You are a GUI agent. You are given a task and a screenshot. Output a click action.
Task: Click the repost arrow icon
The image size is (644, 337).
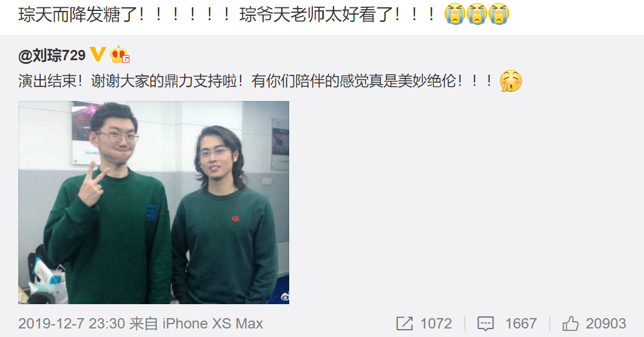405,324
